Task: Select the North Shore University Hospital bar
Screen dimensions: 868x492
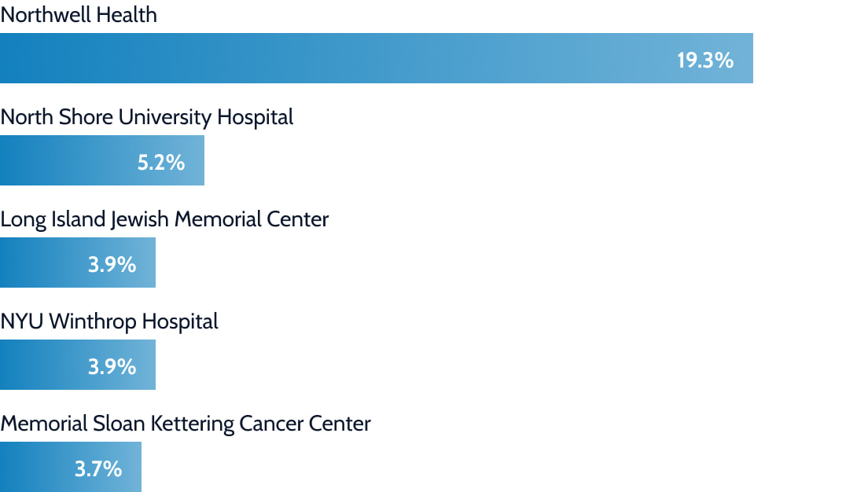Action: click(x=102, y=160)
